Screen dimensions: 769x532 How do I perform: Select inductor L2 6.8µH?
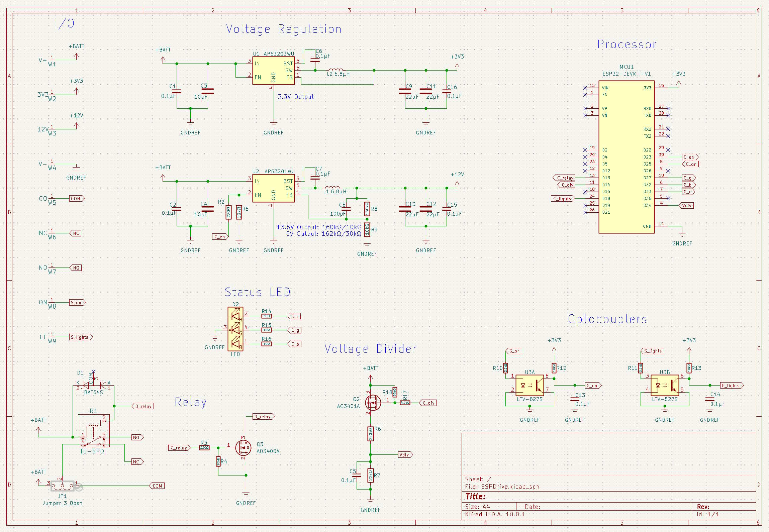[336, 70]
